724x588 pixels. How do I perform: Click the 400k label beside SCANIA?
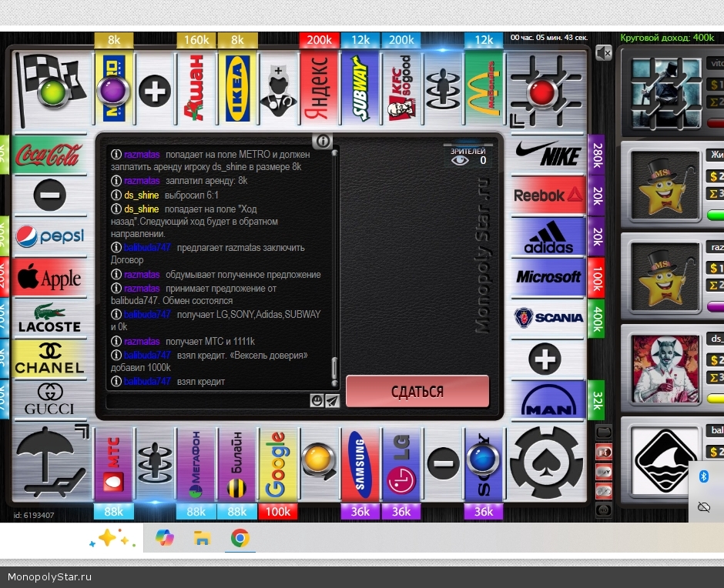(596, 319)
